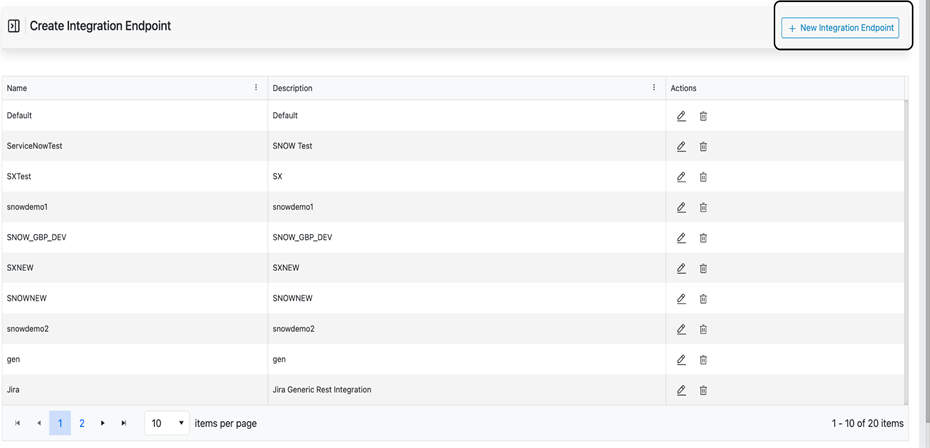Viewport: 930px width, 448px height.
Task: Toggle the sidebar panel icon
Action: coord(14,26)
